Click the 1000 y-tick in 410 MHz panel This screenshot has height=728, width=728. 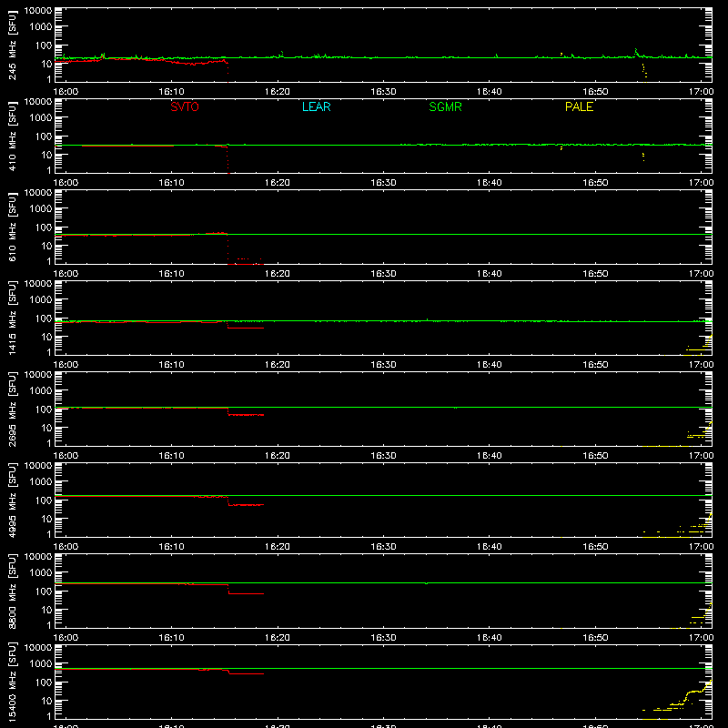click(x=41, y=118)
